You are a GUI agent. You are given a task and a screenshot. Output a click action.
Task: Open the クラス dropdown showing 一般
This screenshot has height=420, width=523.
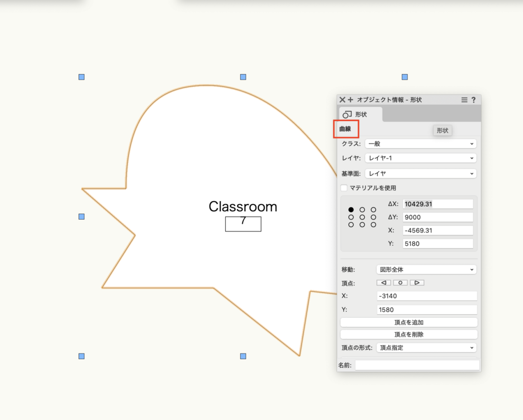coord(420,144)
